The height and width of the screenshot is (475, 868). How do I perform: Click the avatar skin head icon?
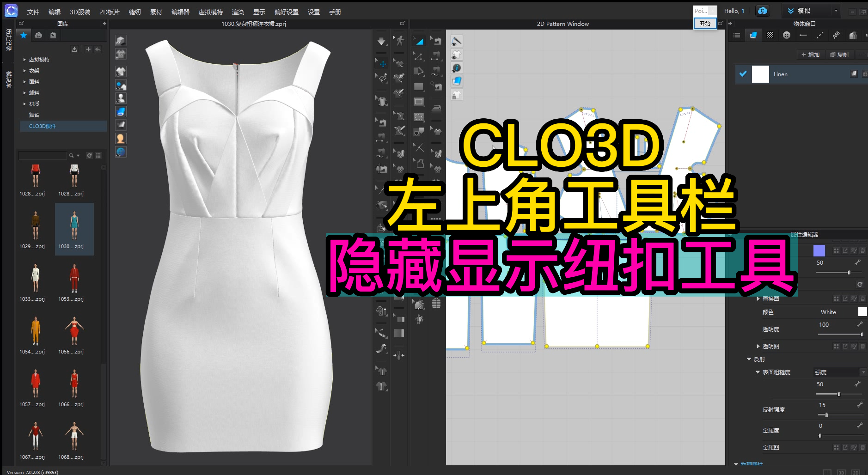coord(121,138)
